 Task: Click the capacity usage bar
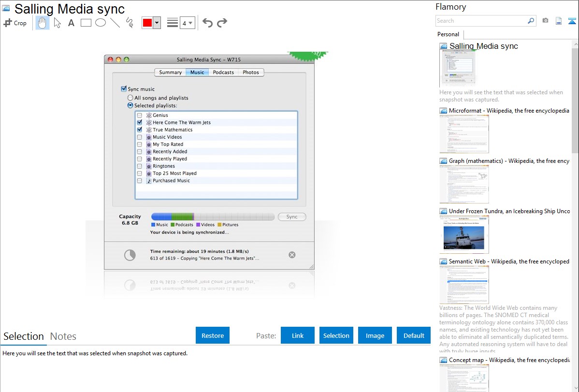click(x=213, y=217)
